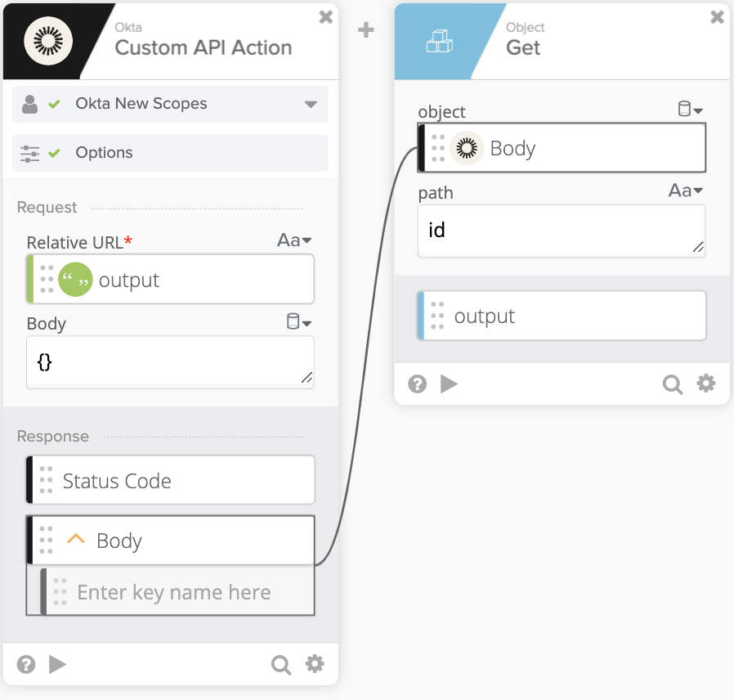Image resolution: width=734 pixels, height=700 pixels.
Task: Click the Okta spiral logo icon
Action: 48,40
